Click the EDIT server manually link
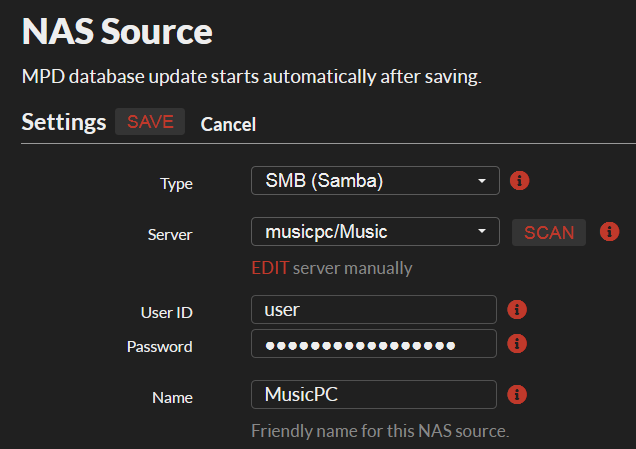This screenshot has width=636, height=449. (270, 268)
